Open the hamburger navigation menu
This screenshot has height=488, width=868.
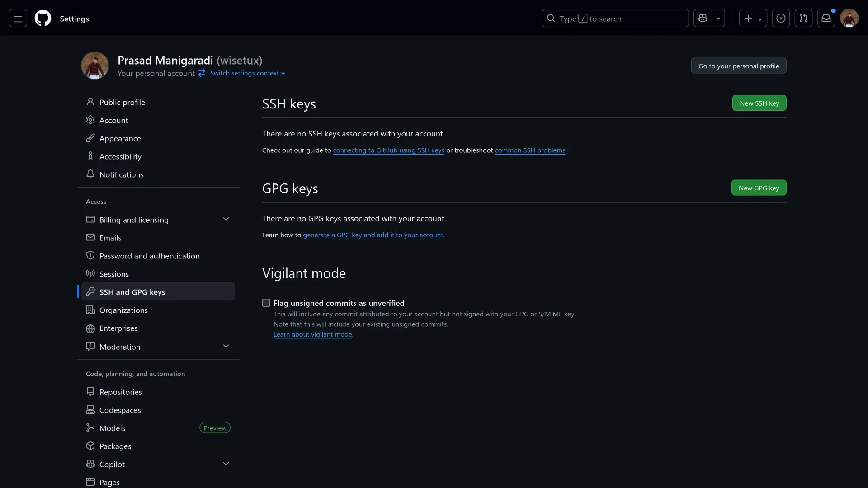pyautogui.click(x=18, y=19)
